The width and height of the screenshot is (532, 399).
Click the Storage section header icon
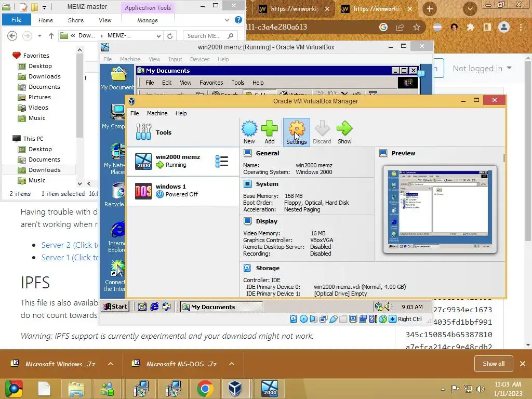pyautogui.click(x=248, y=268)
